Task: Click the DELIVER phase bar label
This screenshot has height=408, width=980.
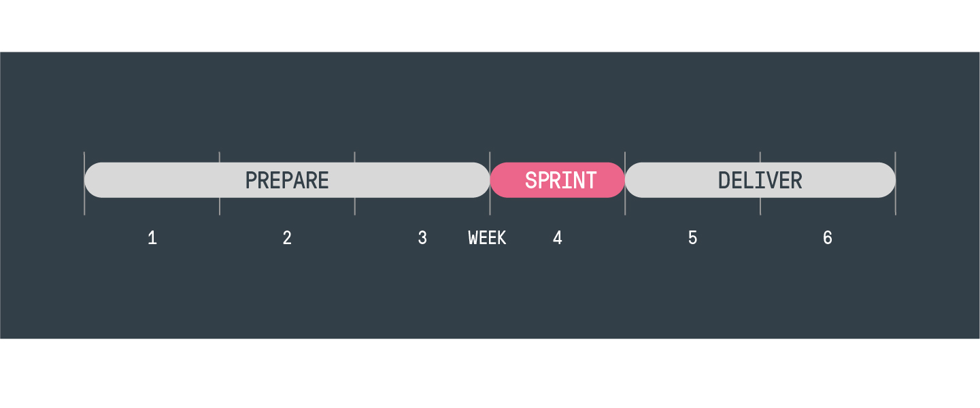Action: 760,180
